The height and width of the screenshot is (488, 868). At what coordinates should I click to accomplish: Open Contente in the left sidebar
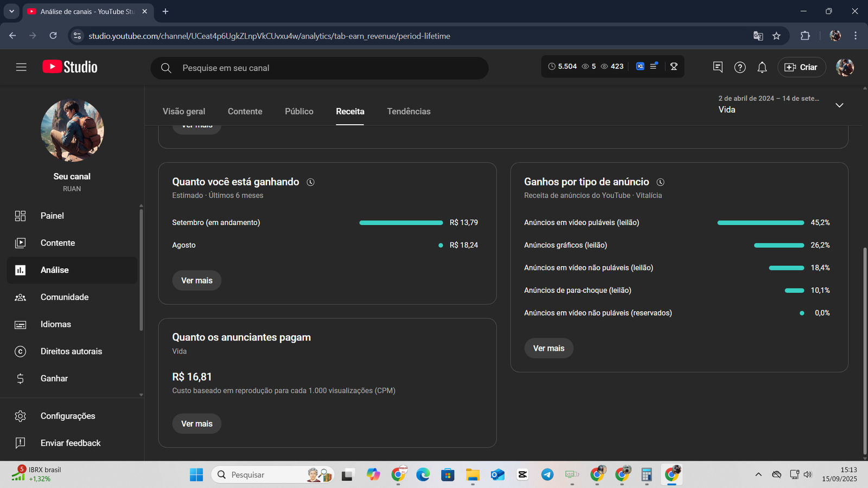(72, 243)
